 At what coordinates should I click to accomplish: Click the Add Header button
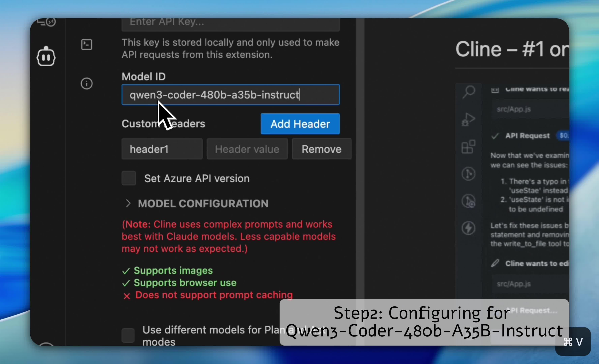pyautogui.click(x=300, y=124)
